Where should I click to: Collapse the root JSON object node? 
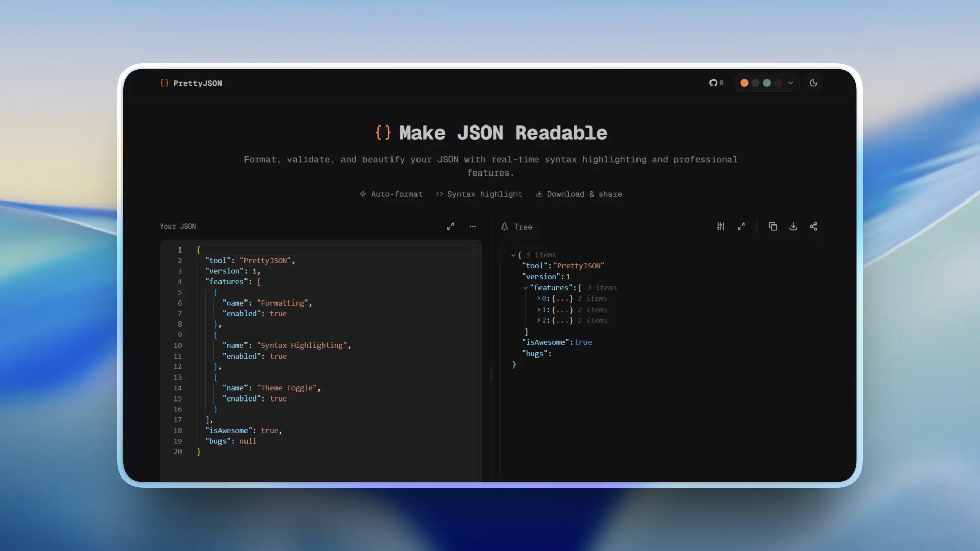tap(513, 255)
